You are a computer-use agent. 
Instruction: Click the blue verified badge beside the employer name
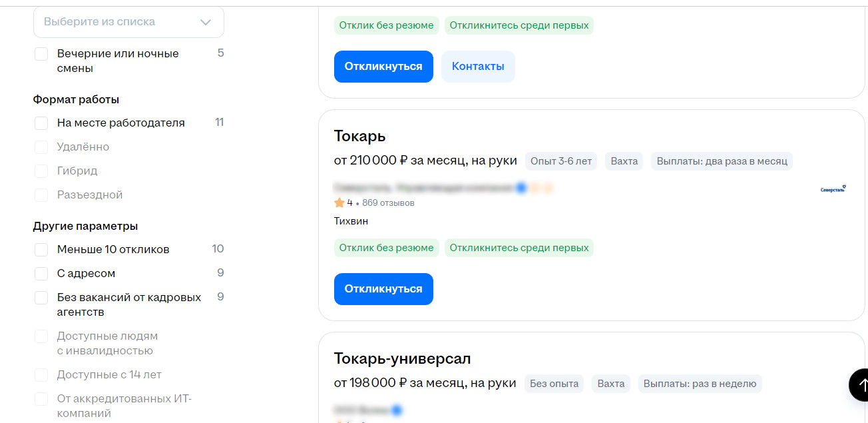[x=521, y=188]
